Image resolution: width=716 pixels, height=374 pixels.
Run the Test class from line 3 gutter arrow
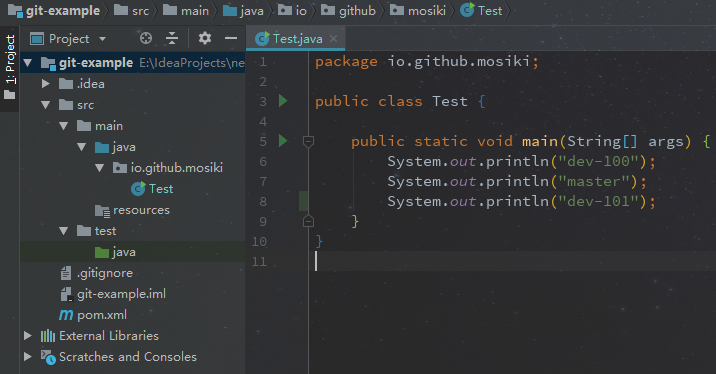click(283, 100)
